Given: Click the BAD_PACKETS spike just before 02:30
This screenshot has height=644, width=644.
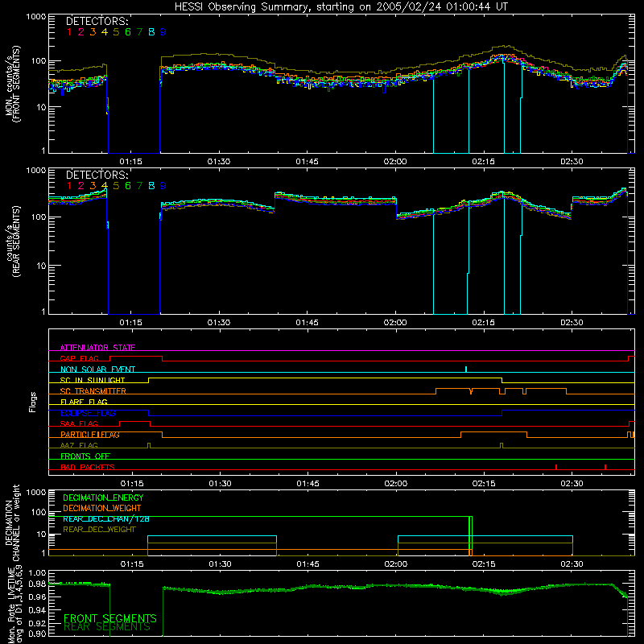Looking at the screenshot, I should (x=556, y=467).
